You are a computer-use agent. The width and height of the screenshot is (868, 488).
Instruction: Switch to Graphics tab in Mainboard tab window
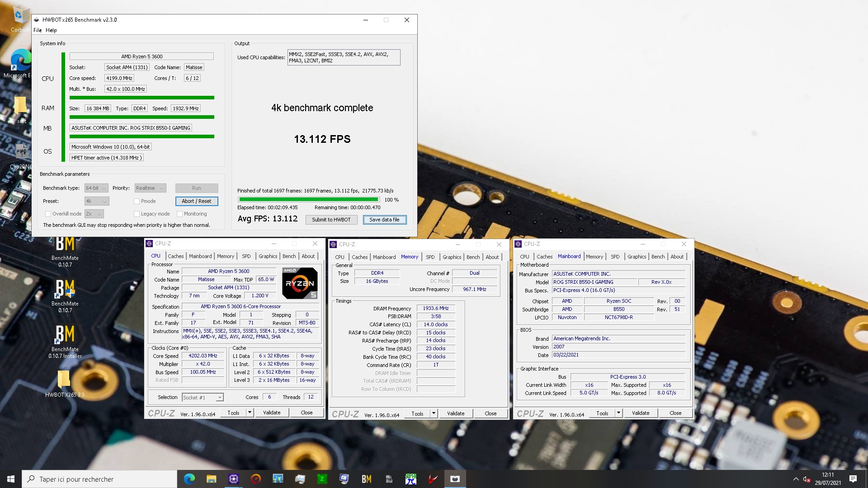pyautogui.click(x=637, y=257)
